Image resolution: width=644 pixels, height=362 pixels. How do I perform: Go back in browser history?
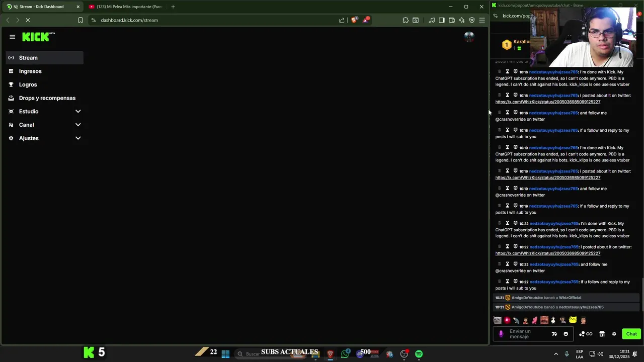click(x=8, y=20)
